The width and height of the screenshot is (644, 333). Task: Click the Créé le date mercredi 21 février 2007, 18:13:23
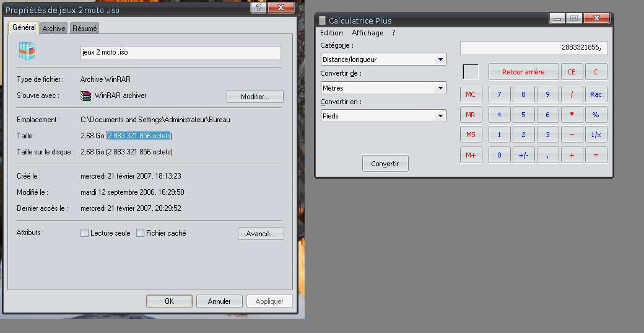point(131,176)
